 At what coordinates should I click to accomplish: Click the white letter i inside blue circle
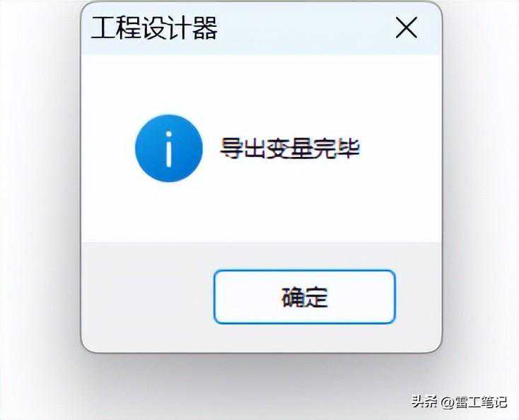click(x=169, y=149)
